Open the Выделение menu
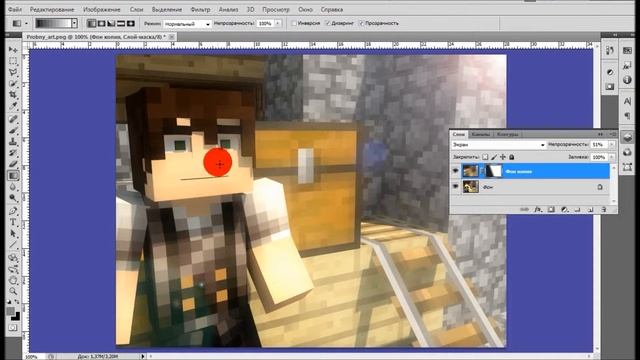 pos(167,9)
